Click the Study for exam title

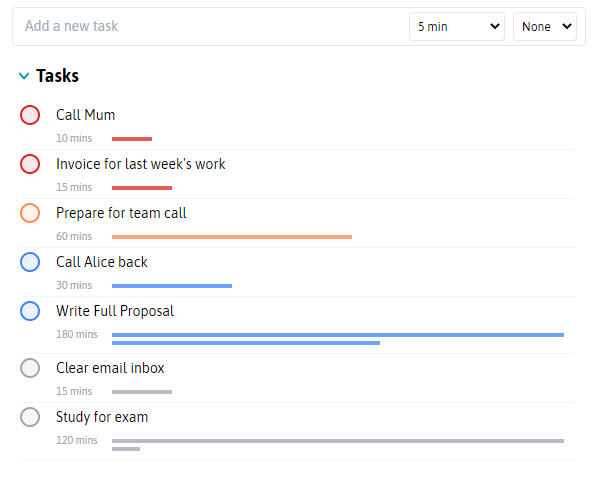[x=102, y=417]
